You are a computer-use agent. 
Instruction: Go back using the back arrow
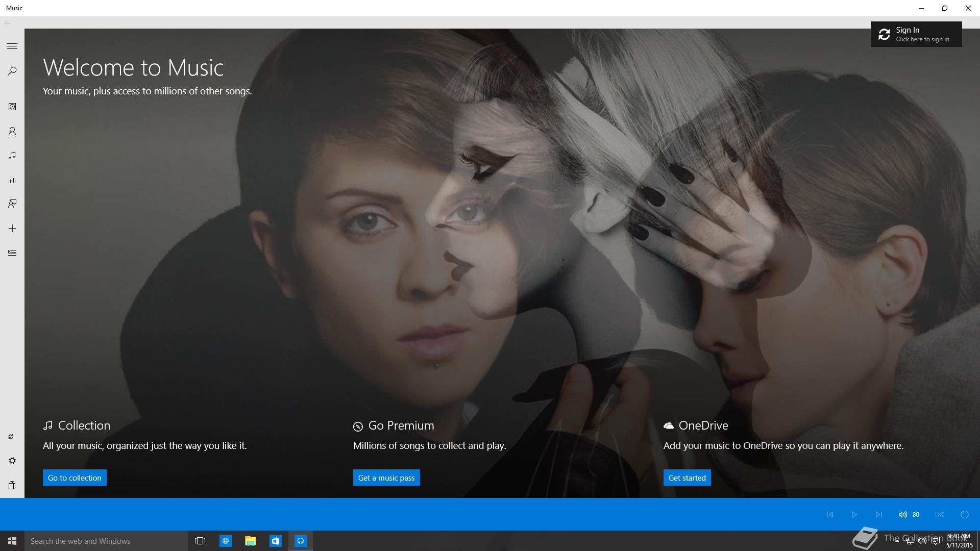pos(8,23)
